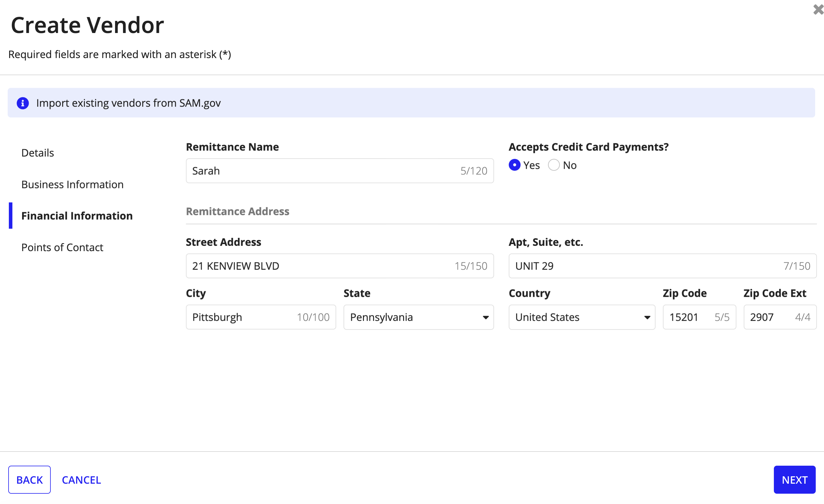Viewport: 824px width, 504px height.
Task: Open the Country dropdown showing United States
Action: (582, 317)
